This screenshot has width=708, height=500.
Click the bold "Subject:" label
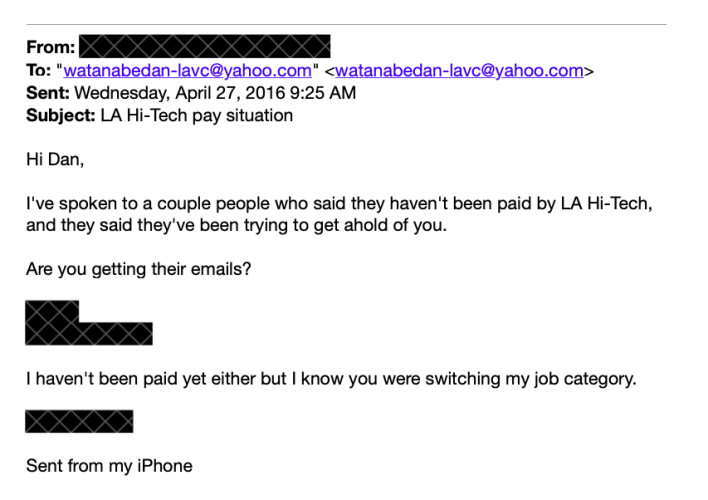coord(60,115)
